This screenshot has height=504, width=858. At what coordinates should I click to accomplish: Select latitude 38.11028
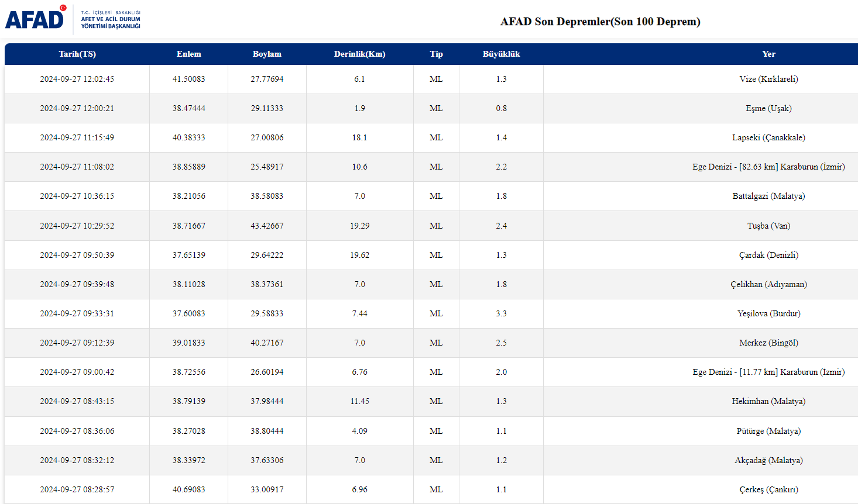click(x=189, y=284)
